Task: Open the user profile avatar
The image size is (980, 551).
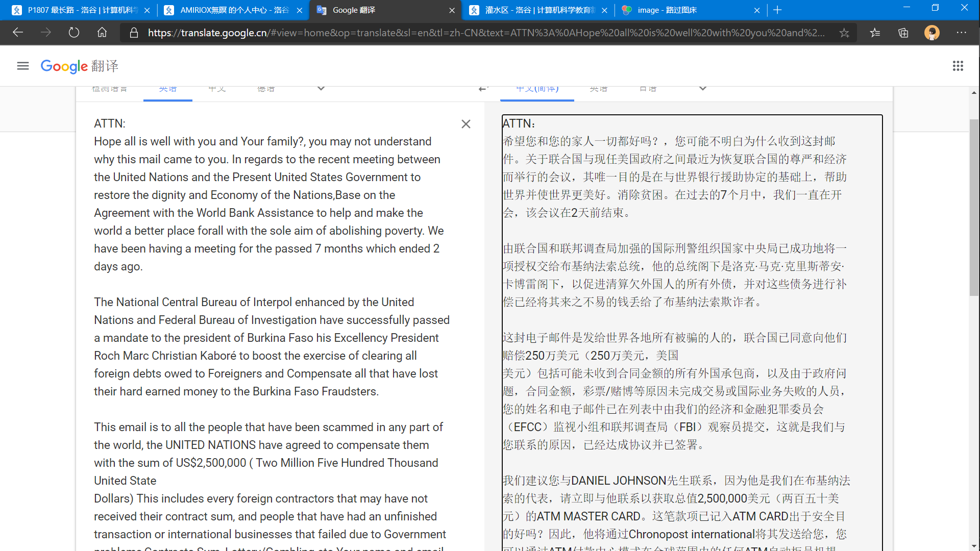Action: [932, 33]
